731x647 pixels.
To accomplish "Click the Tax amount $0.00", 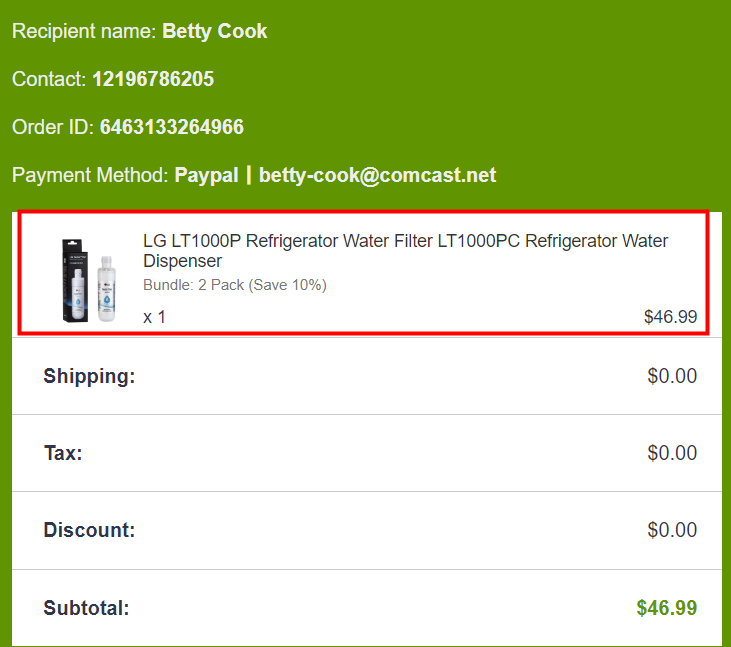I will coord(672,453).
